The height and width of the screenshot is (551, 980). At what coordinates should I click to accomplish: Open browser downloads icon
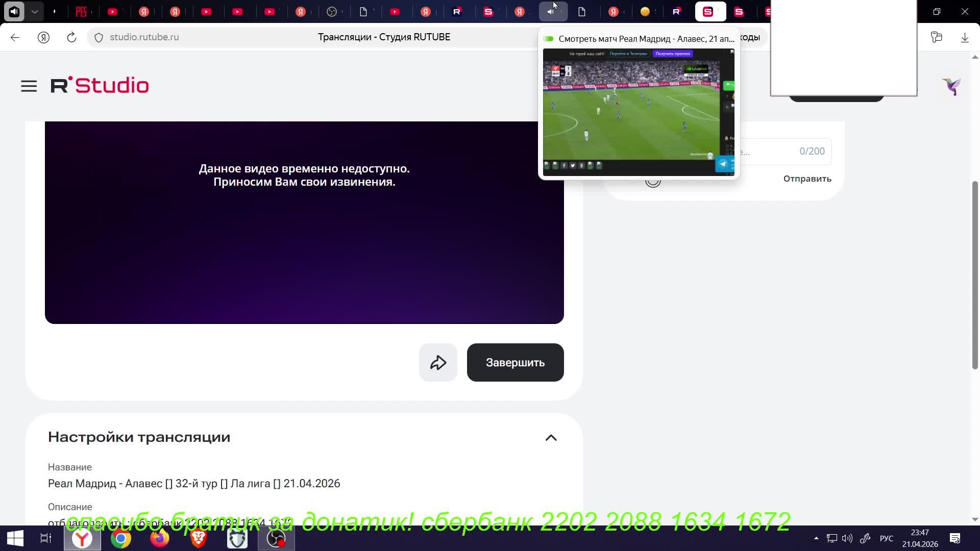pyautogui.click(x=964, y=37)
